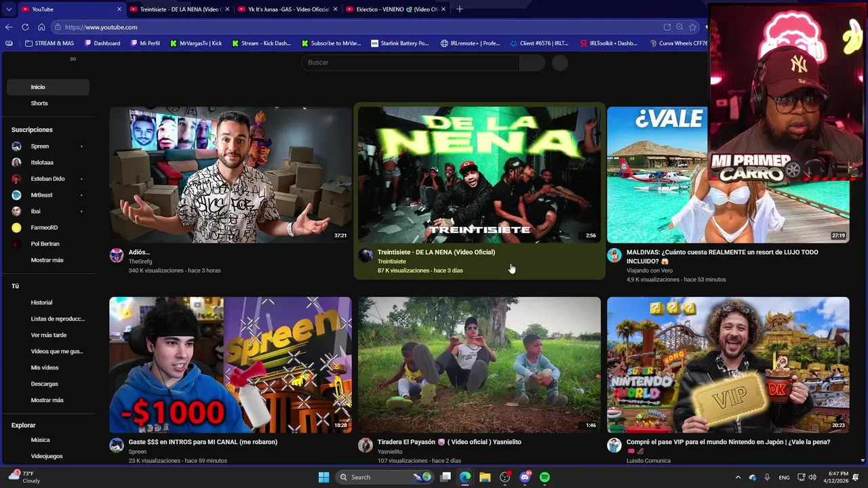
Task: Close the Eklectico - VENENO tab
Action: [x=443, y=9]
